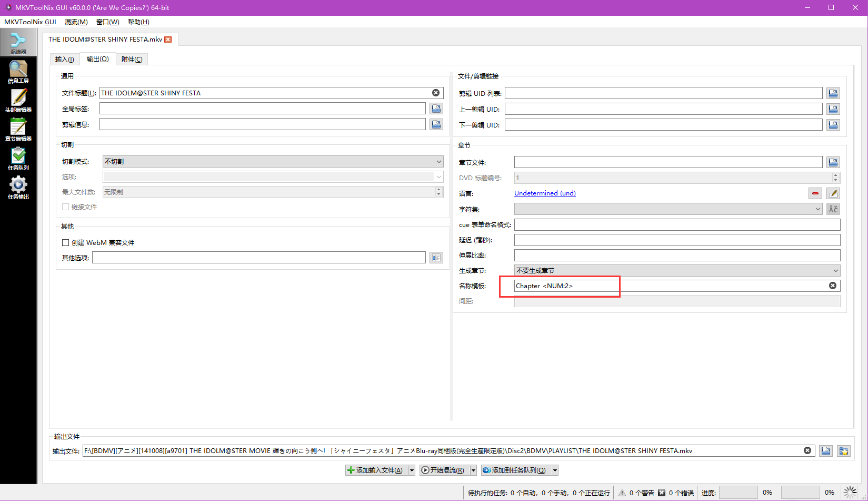Click red minus button beside chapter language

[815, 193]
